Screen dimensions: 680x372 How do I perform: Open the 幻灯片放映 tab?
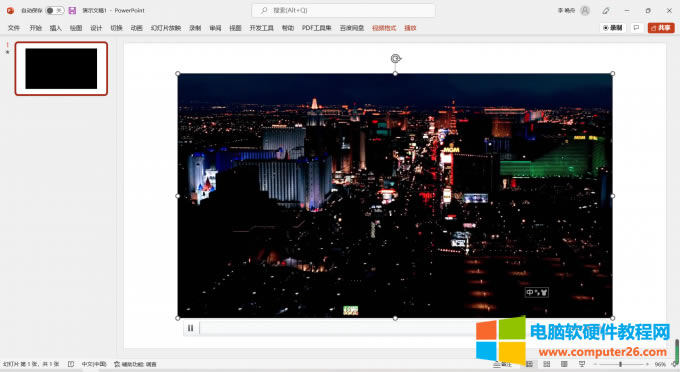tap(166, 28)
